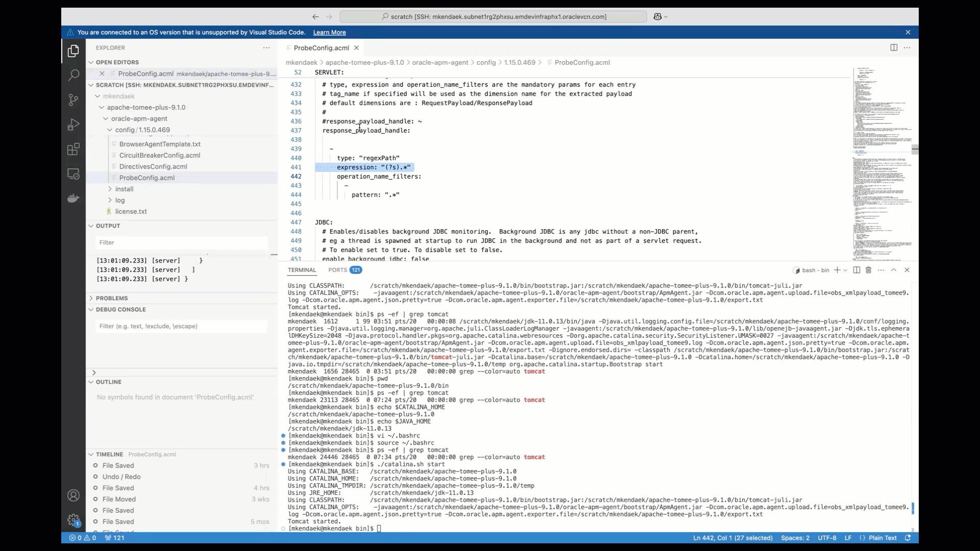Open the new terminal launch profile dropdown

[x=845, y=270]
